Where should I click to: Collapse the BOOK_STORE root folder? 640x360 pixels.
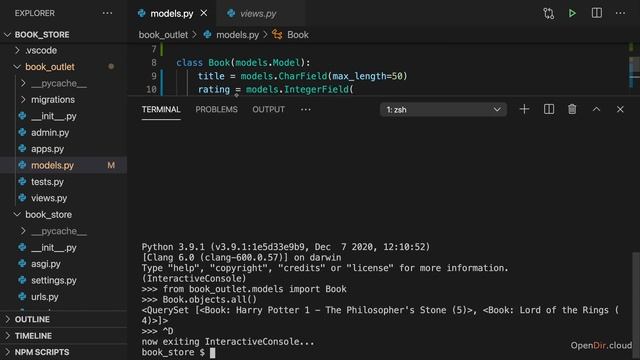pyautogui.click(x=7, y=35)
